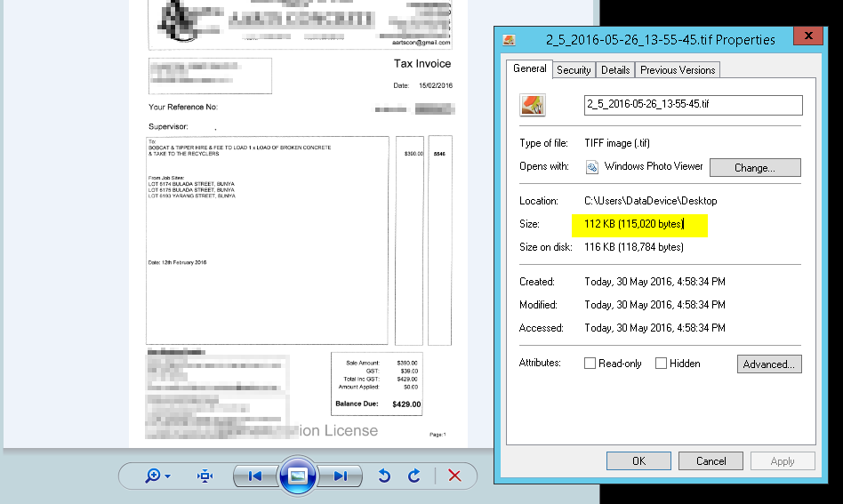Start slide show with center round button
The height and width of the screenshot is (504, 843).
coord(297,476)
